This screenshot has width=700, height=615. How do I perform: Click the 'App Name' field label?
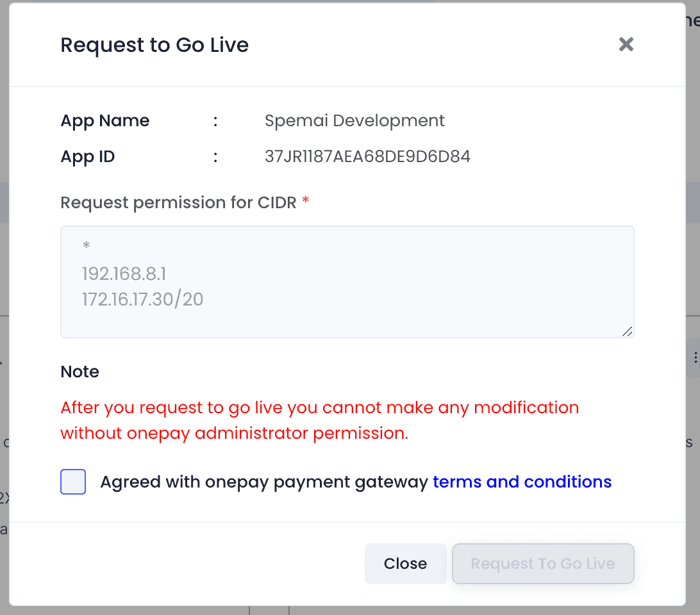pos(105,120)
